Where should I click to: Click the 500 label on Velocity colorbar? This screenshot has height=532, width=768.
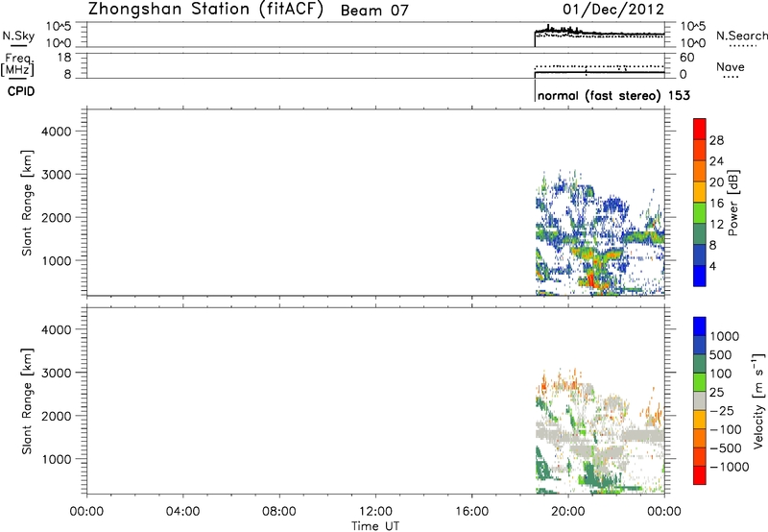pos(721,355)
